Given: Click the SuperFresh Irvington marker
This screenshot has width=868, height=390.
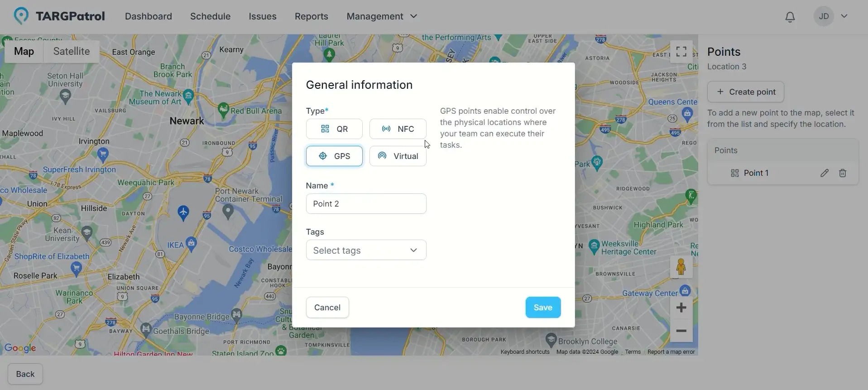Looking at the screenshot, I should coord(103,155).
